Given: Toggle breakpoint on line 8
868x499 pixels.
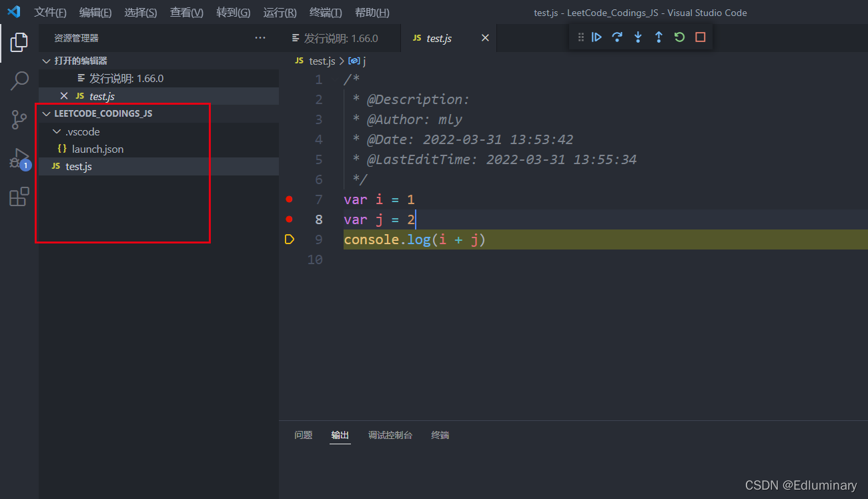Looking at the screenshot, I should [289, 219].
